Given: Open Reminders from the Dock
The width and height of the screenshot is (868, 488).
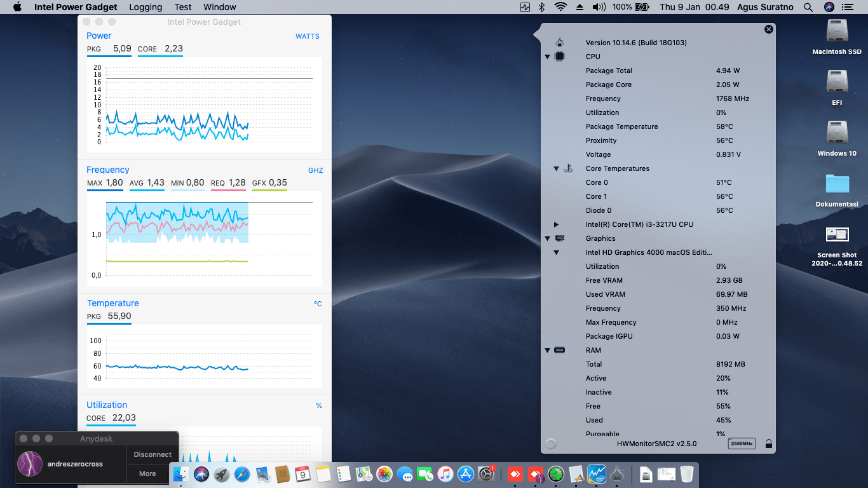Looking at the screenshot, I should (x=344, y=474).
